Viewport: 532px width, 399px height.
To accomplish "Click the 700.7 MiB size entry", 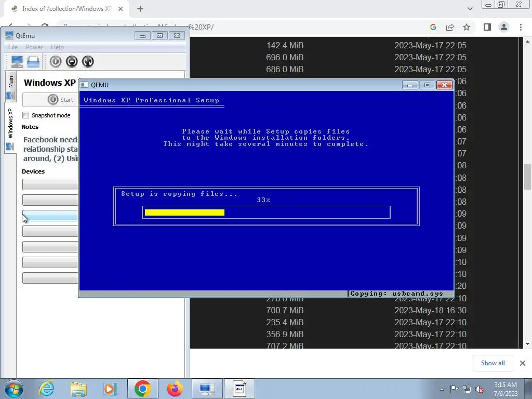I will click(285, 311).
